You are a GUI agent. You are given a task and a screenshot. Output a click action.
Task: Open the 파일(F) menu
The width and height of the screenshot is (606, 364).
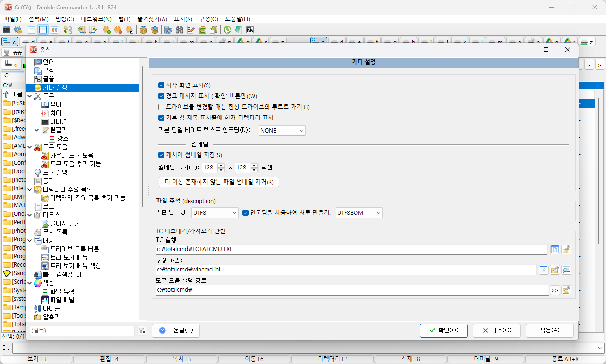(13, 19)
